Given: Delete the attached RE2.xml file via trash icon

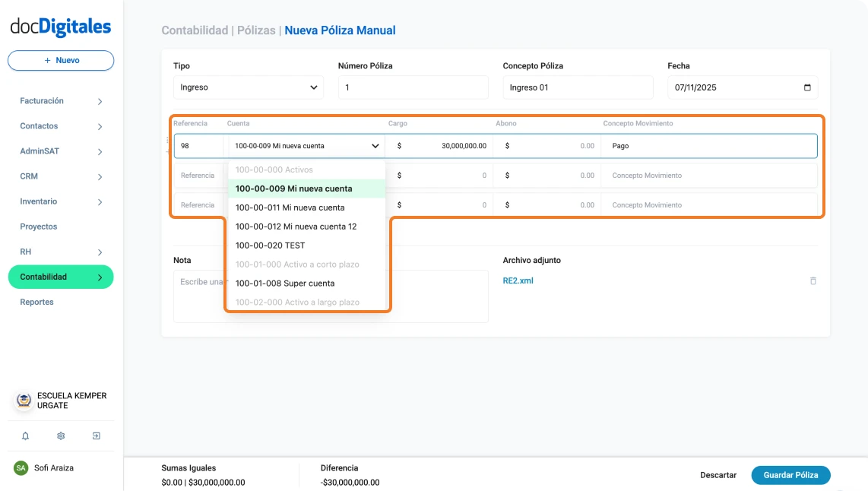Looking at the screenshot, I should coord(813,280).
